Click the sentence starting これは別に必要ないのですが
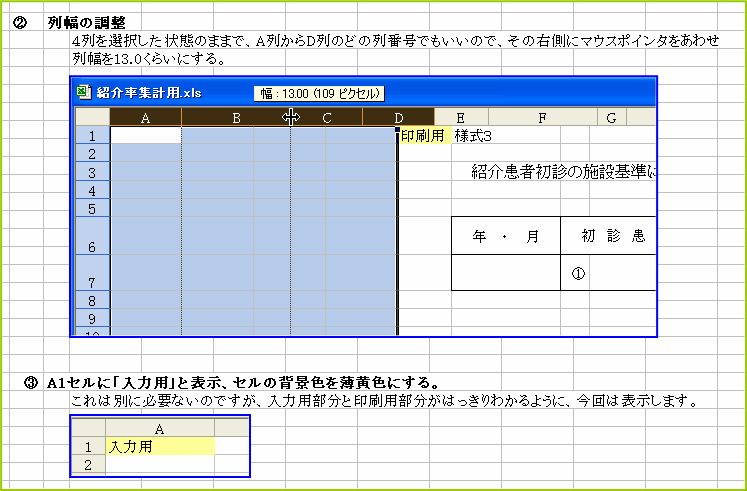747x491 pixels. tap(384, 401)
